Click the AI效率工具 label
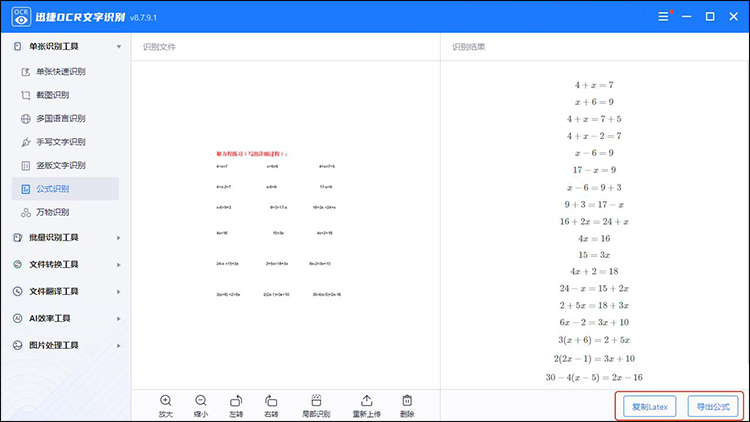The height and width of the screenshot is (422, 750). point(50,318)
